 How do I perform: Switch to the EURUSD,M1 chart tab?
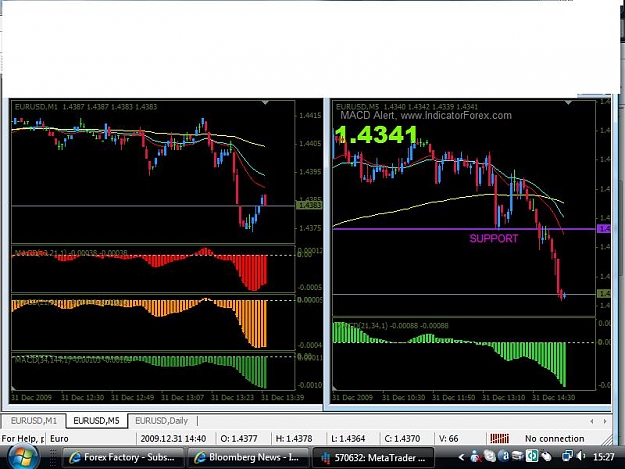click(33, 421)
